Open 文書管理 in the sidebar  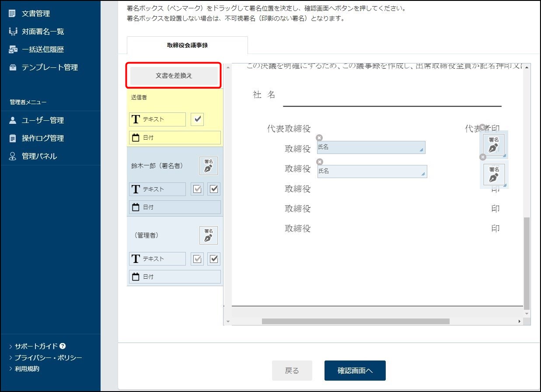coord(36,14)
